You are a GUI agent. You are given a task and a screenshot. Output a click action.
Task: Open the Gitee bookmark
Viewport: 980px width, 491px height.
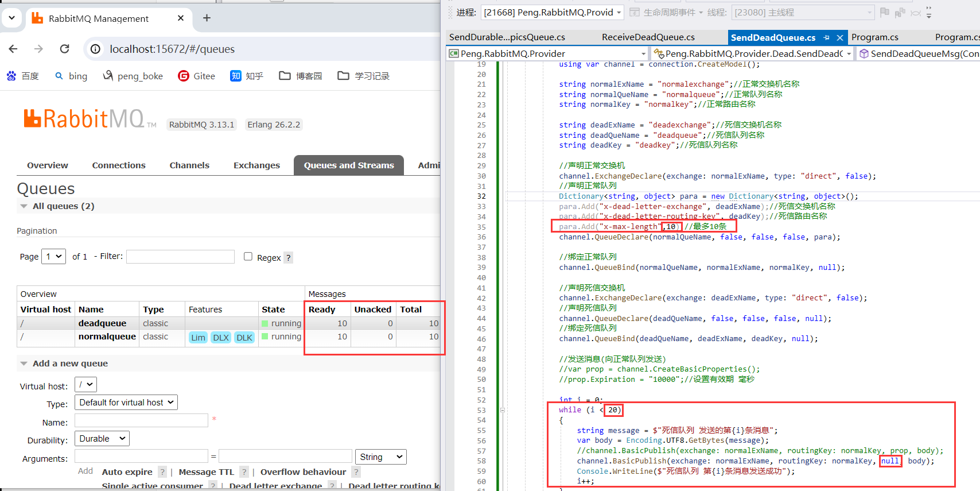pos(197,76)
